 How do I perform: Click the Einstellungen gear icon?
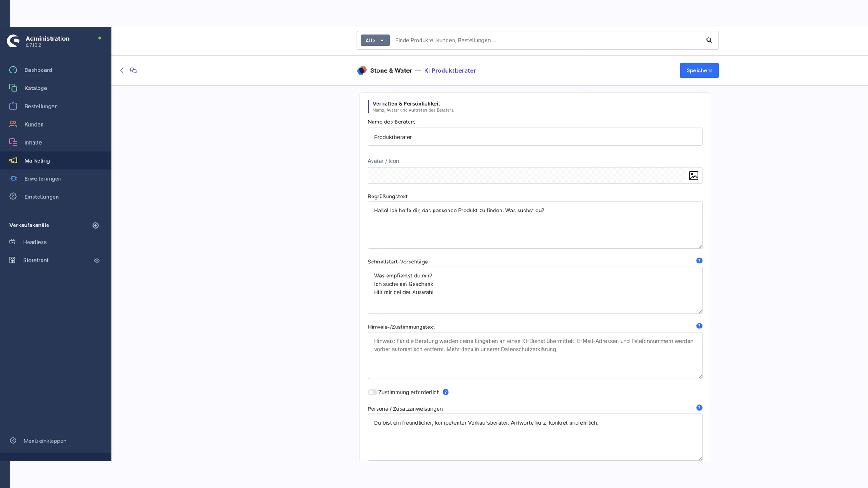click(x=13, y=197)
